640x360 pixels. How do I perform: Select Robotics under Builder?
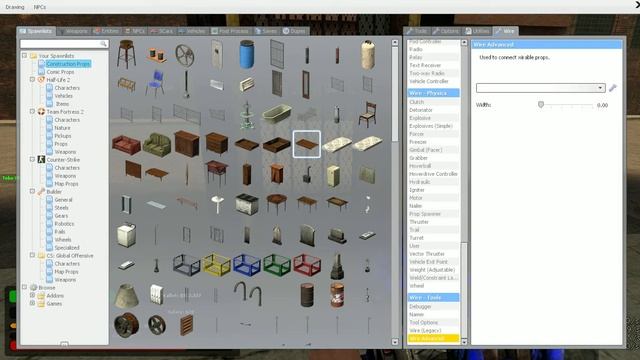tap(64, 224)
